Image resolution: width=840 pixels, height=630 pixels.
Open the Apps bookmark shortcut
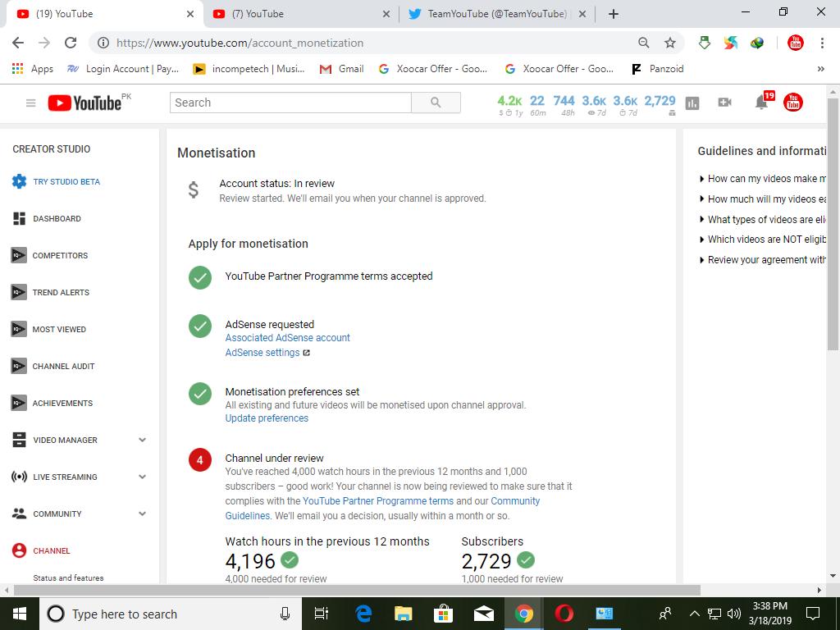tap(33, 69)
